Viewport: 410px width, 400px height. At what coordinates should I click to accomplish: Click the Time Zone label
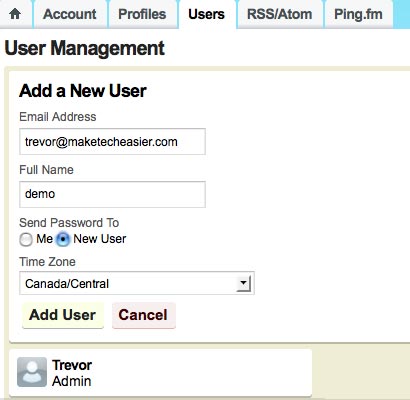point(47,262)
